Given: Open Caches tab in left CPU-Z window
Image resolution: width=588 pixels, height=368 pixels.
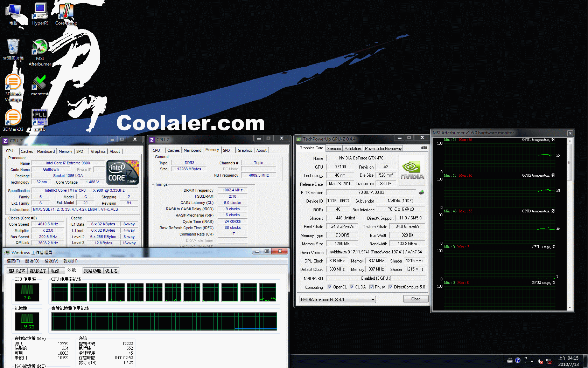Looking at the screenshot, I should [27, 151].
